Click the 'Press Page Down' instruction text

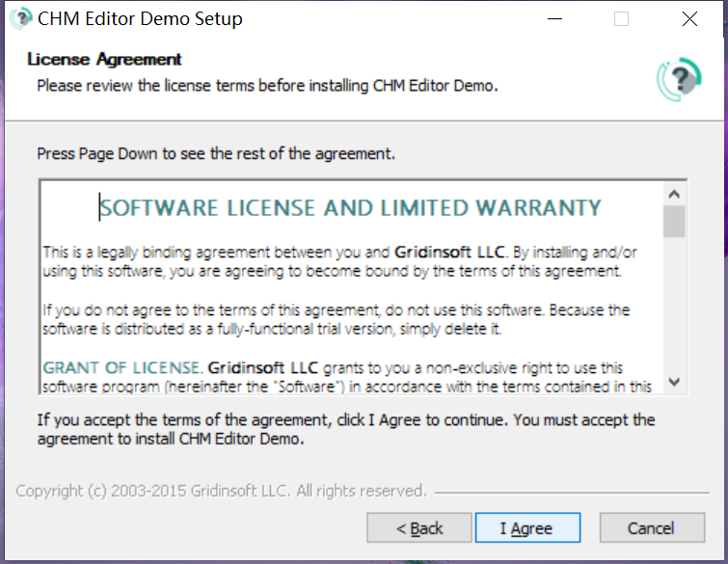pos(216,153)
